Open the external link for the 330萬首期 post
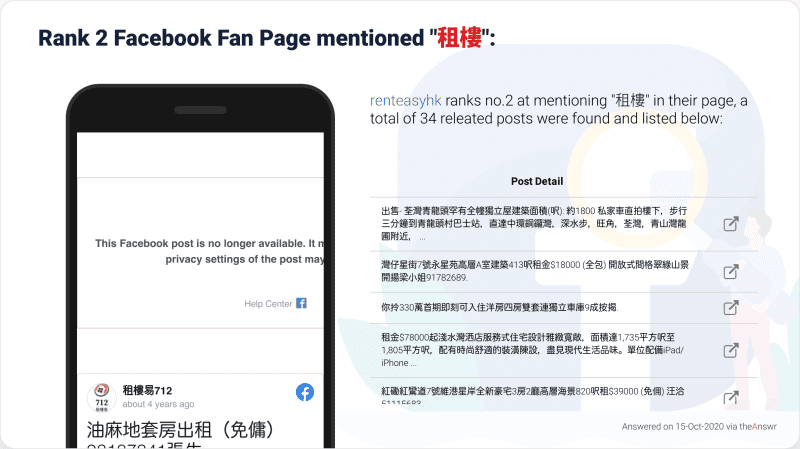800x449 pixels. pos(731,308)
